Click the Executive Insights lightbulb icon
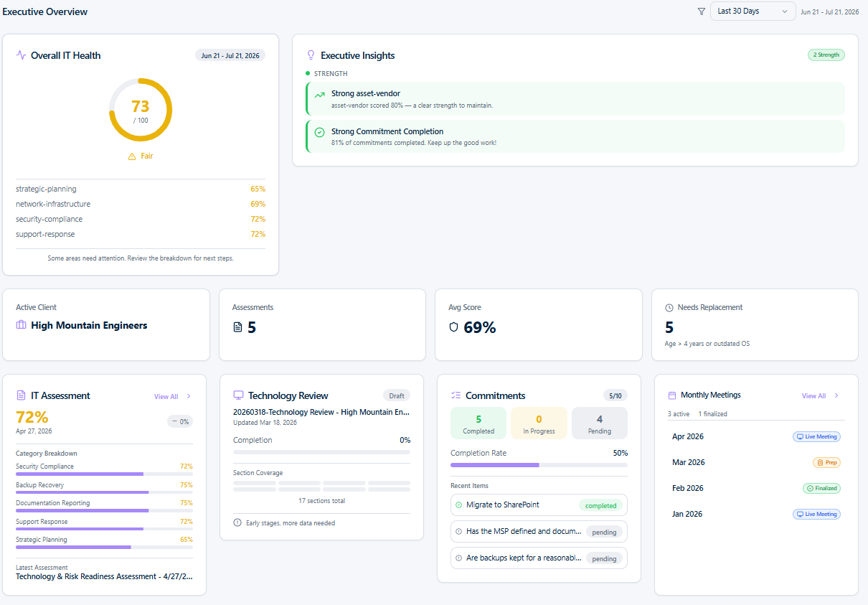This screenshot has width=868, height=605. click(311, 55)
